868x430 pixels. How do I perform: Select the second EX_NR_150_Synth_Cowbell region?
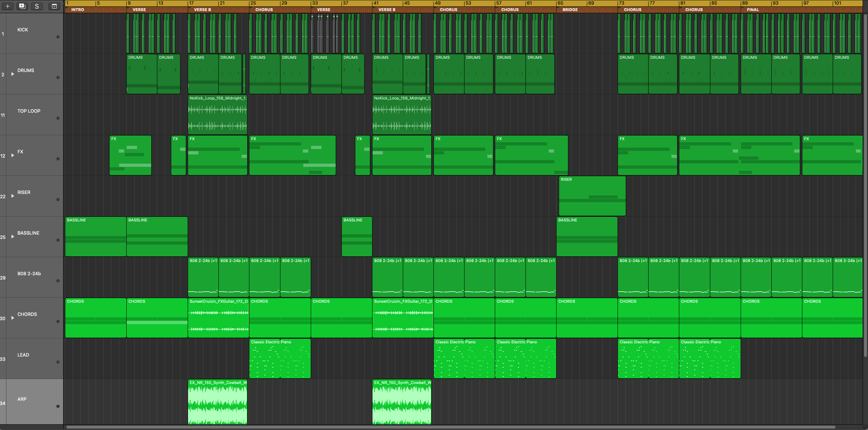point(402,402)
